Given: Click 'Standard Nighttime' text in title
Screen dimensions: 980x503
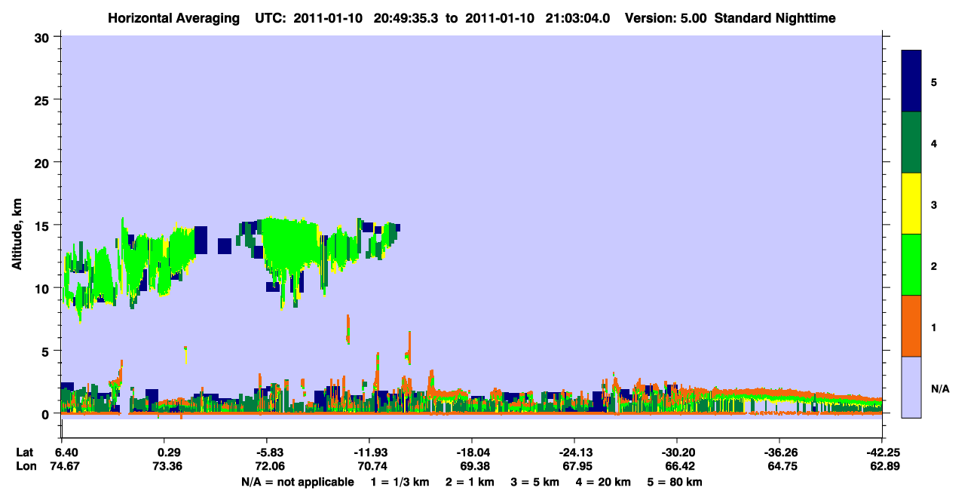Looking at the screenshot, I should (x=774, y=18).
